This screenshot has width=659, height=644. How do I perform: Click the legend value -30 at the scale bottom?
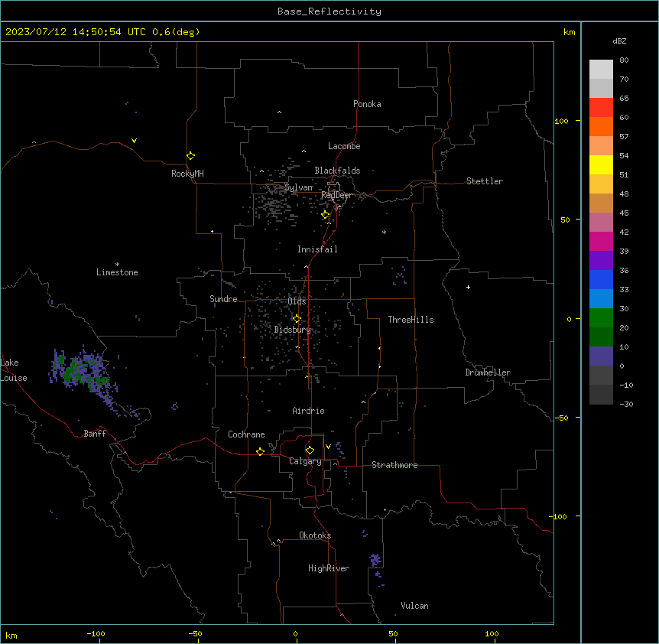click(626, 404)
